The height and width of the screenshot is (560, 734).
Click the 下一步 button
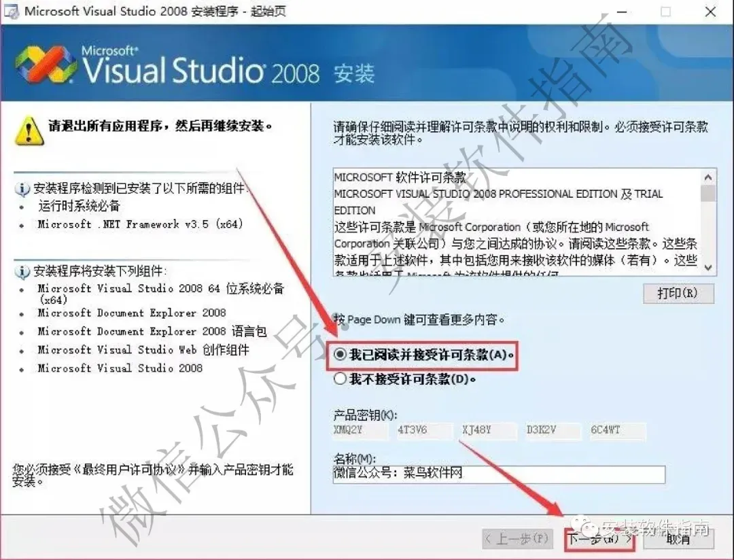pos(599,539)
